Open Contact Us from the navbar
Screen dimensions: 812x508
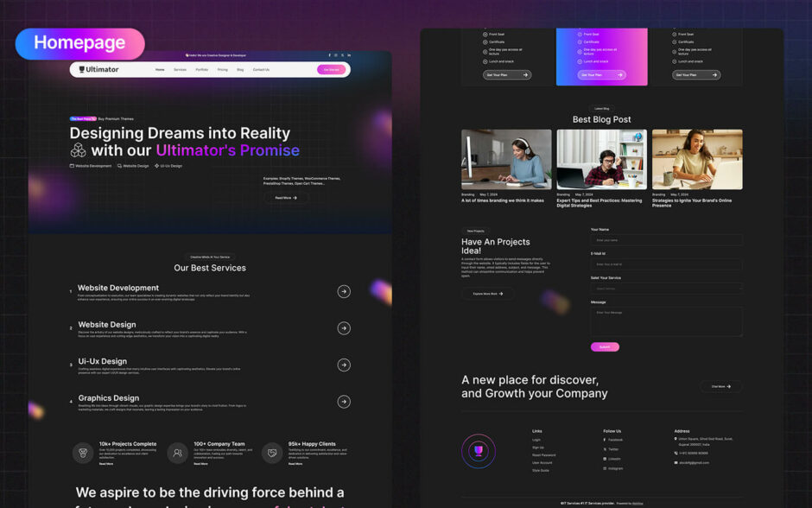(261, 70)
